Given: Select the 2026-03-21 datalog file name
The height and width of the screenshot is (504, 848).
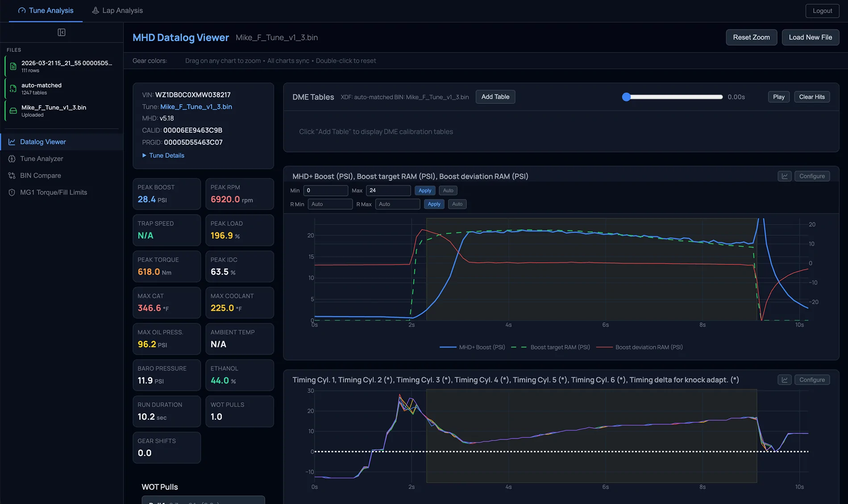Looking at the screenshot, I should click(67, 63).
